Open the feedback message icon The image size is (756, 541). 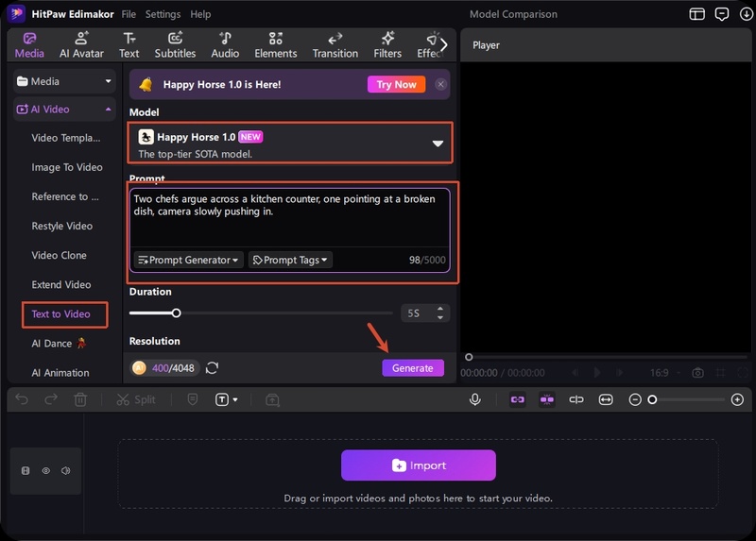click(721, 14)
